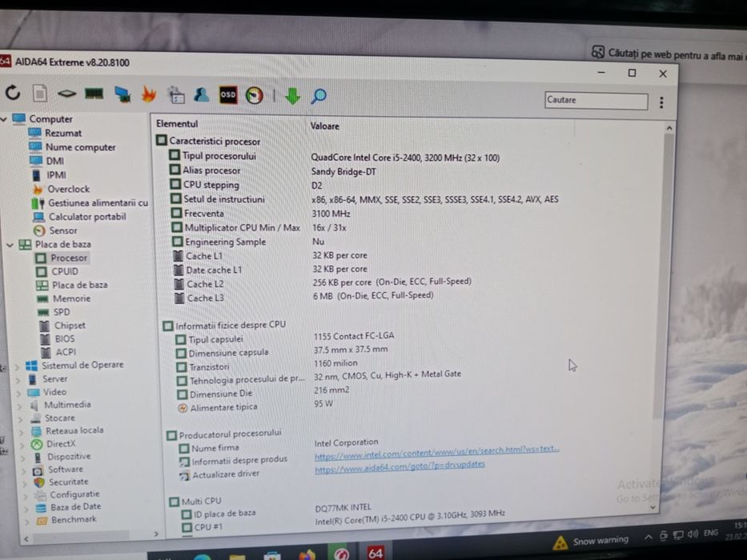This screenshot has width=747, height=560.
Task: Click the motherboard chip toolbar icon
Action: pos(66,94)
